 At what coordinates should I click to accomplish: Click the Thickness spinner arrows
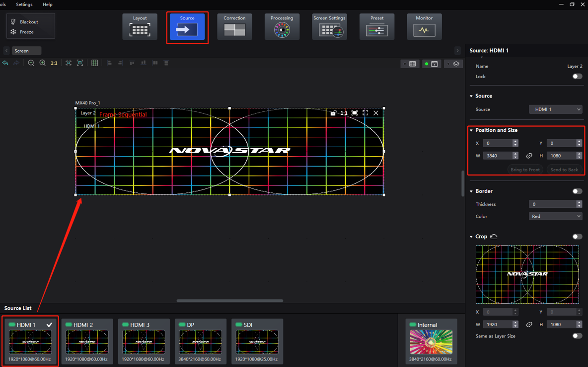pyautogui.click(x=580, y=204)
